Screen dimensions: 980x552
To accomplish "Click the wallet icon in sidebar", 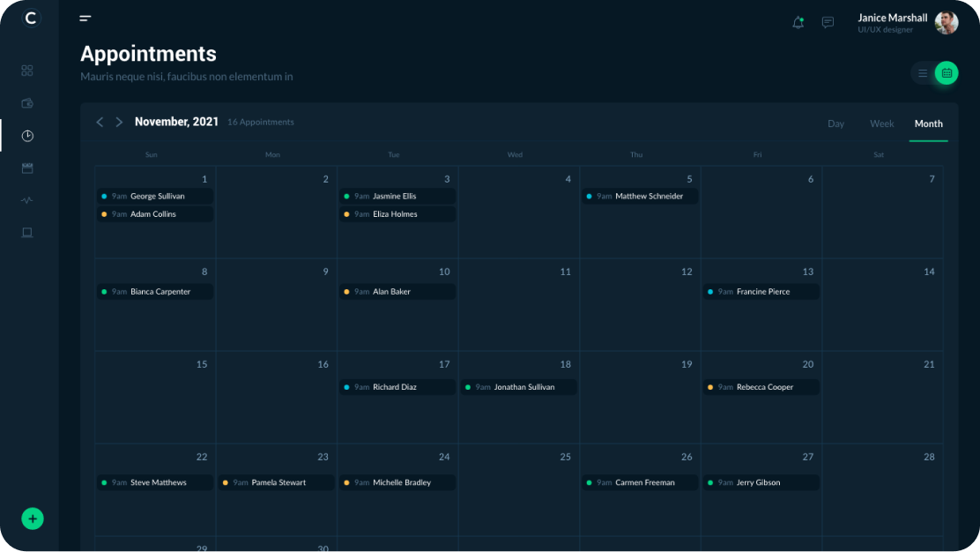I will tap(27, 103).
